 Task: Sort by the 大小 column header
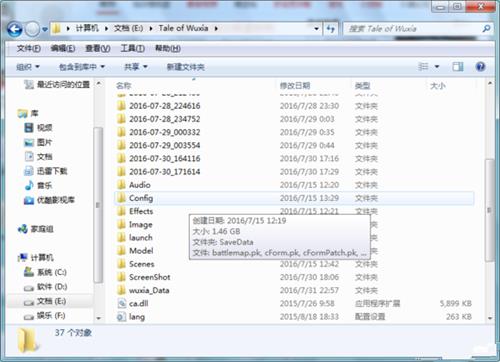coord(438,86)
